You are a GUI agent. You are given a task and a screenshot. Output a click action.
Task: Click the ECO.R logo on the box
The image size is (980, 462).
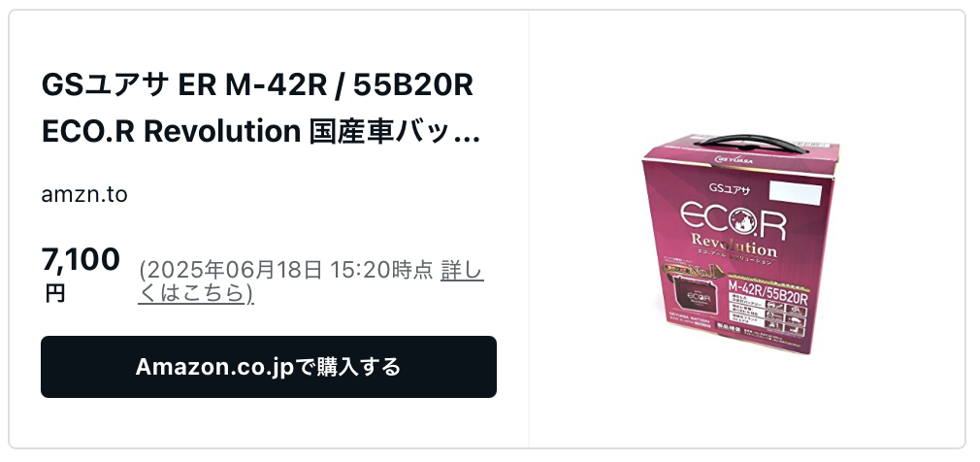point(734,220)
